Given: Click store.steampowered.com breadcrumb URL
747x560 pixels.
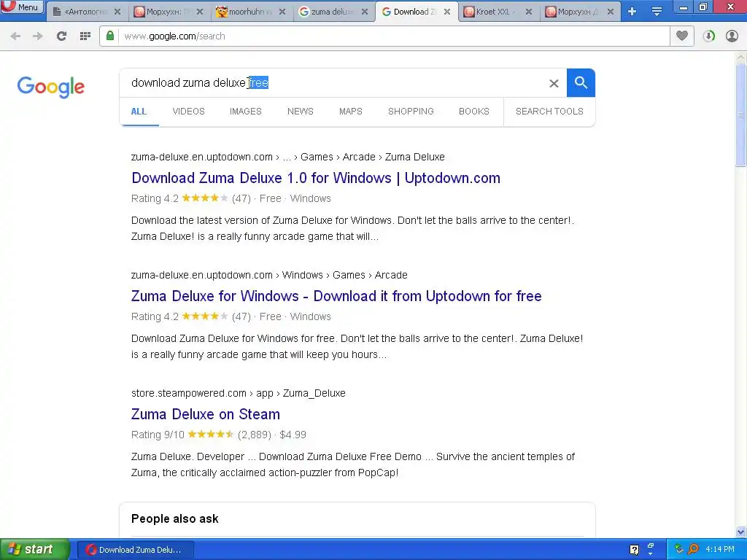Looking at the screenshot, I should click(x=239, y=393).
